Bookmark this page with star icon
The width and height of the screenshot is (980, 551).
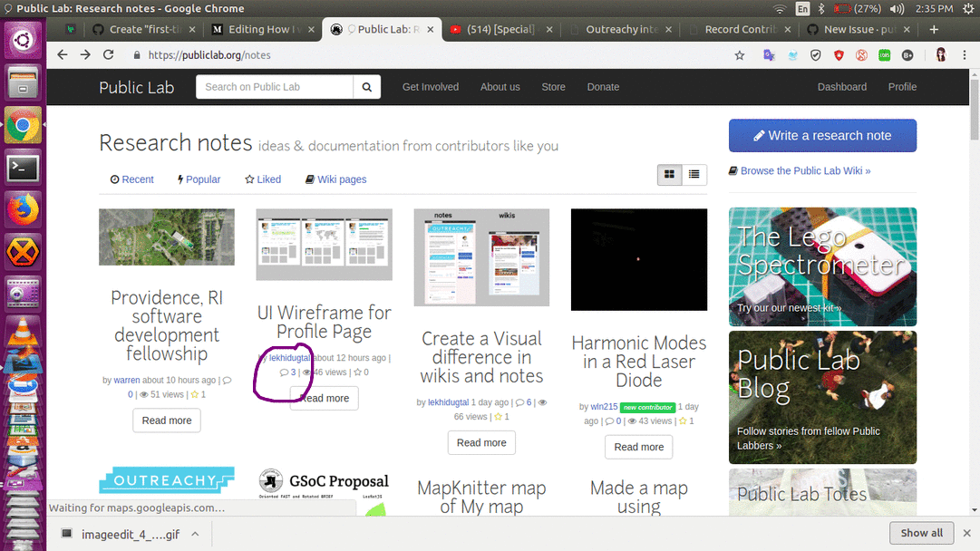(740, 55)
